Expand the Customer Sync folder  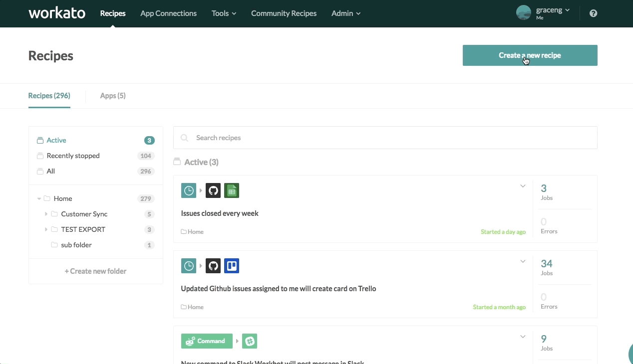point(46,214)
